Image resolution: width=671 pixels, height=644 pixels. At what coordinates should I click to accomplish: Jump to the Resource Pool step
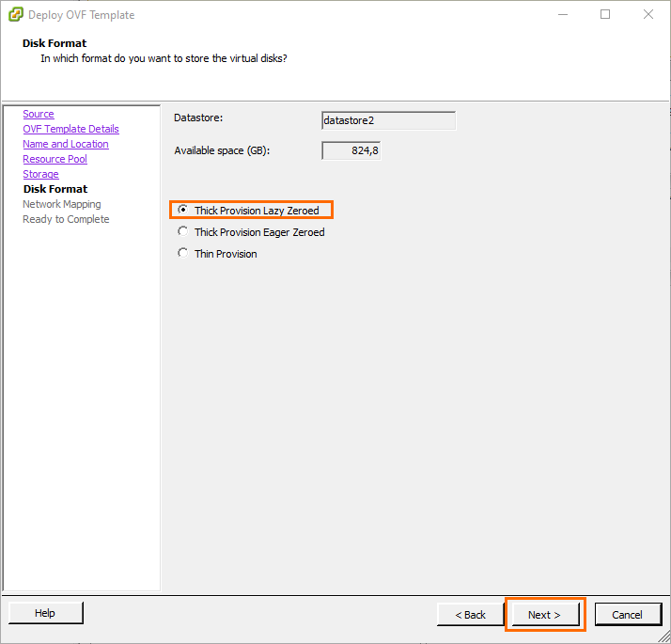tap(55, 159)
